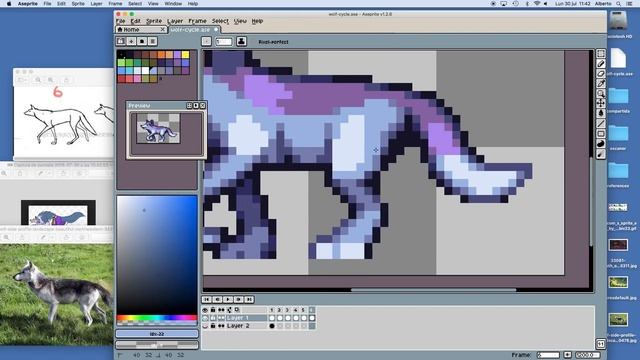The width and height of the screenshot is (640, 360).
Task: Go to previous frame
Action: (x=217, y=300)
